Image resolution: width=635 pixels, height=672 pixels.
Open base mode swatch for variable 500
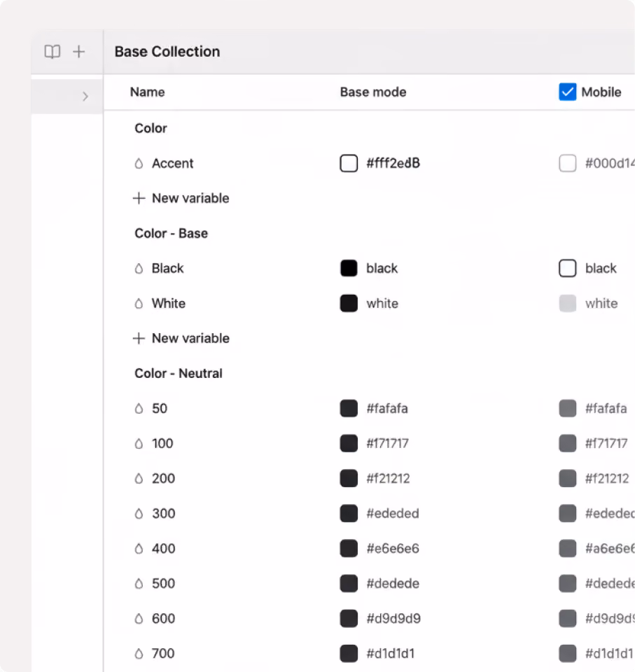(349, 583)
